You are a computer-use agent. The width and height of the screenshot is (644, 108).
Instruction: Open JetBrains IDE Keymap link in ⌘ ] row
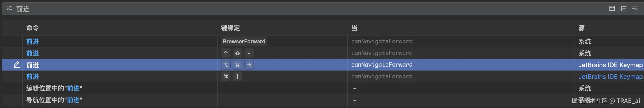click(610, 76)
